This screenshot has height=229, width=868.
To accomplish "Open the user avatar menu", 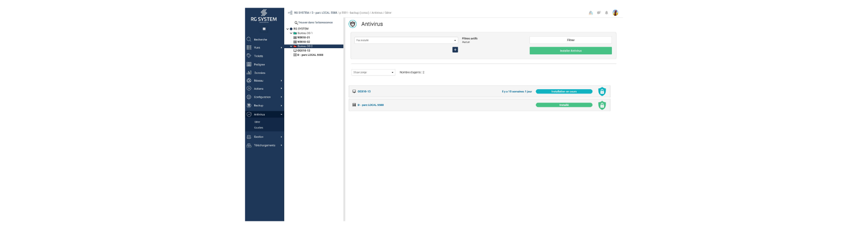I will 615,13.
